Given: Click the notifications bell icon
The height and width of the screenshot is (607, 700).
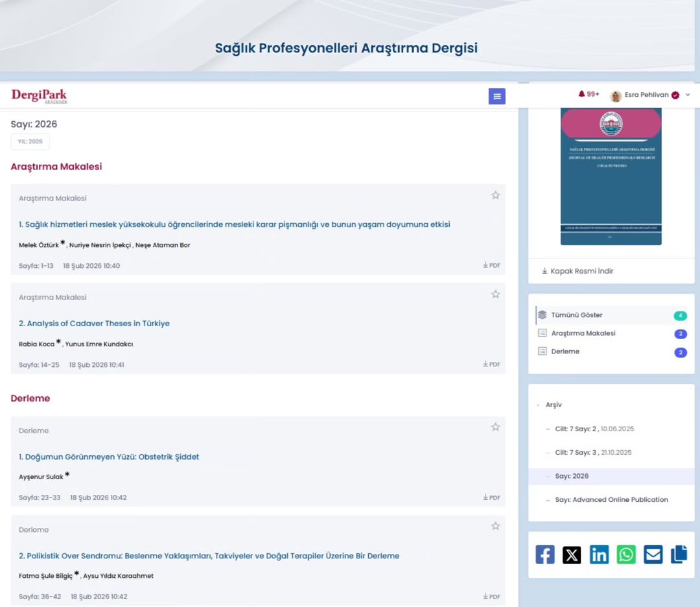Looking at the screenshot, I should coord(581,95).
